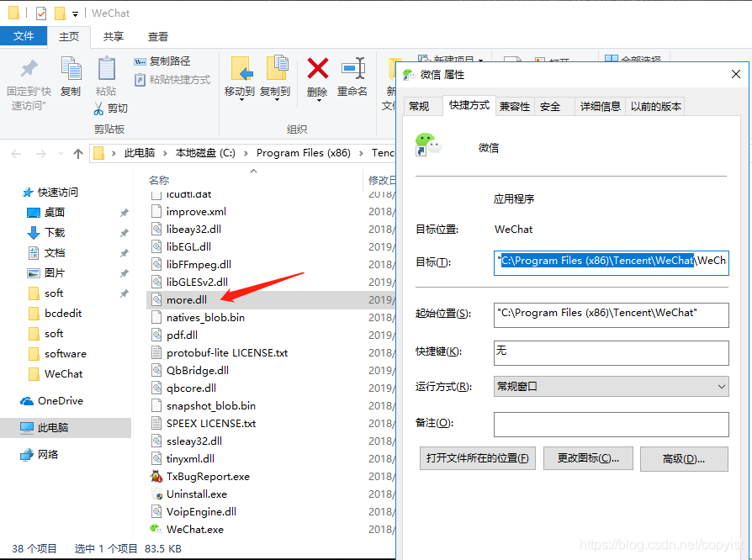This screenshot has width=752, height=560.
Task: Open Documents 文档 in quick access
Action: 54,252
